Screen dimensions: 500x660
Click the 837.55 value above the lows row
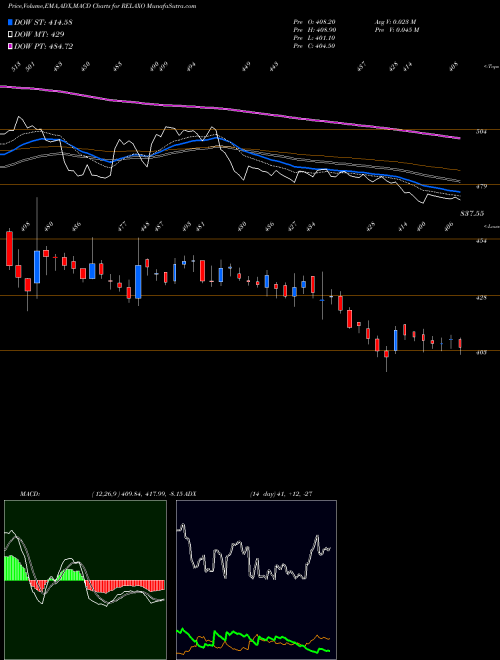(472, 214)
